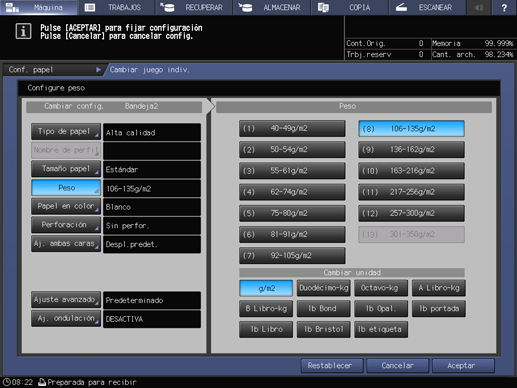
Task: Open the Máquina tab
Action: 38,7
